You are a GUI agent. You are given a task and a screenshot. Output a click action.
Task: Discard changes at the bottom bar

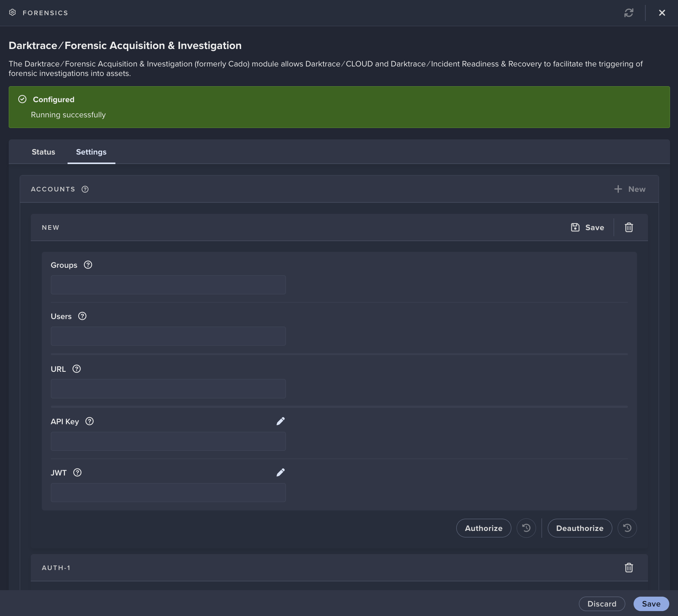tap(602, 604)
